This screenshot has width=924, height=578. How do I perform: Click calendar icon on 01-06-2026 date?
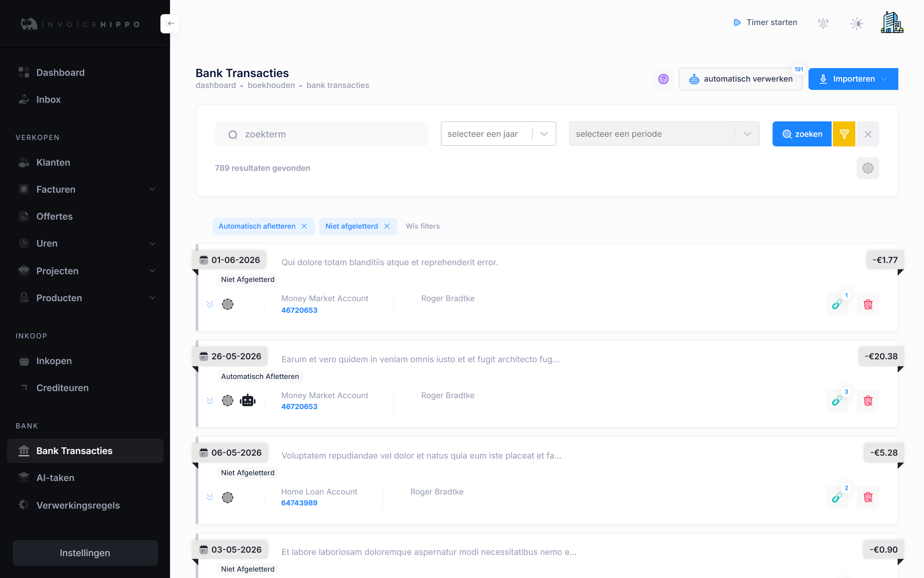click(x=203, y=260)
